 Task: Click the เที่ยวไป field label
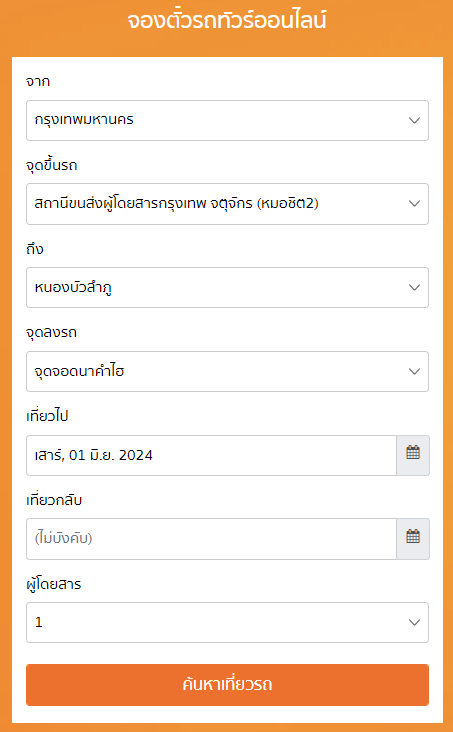[x=47, y=416]
